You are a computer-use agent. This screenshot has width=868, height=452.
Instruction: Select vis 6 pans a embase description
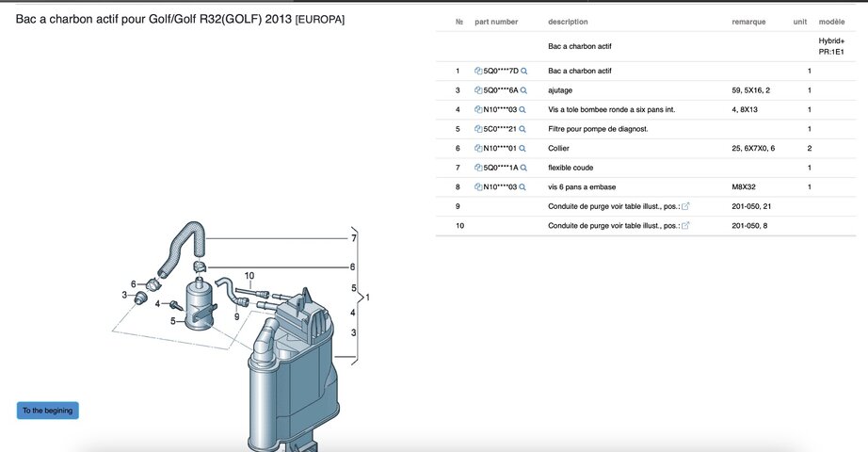click(x=582, y=187)
